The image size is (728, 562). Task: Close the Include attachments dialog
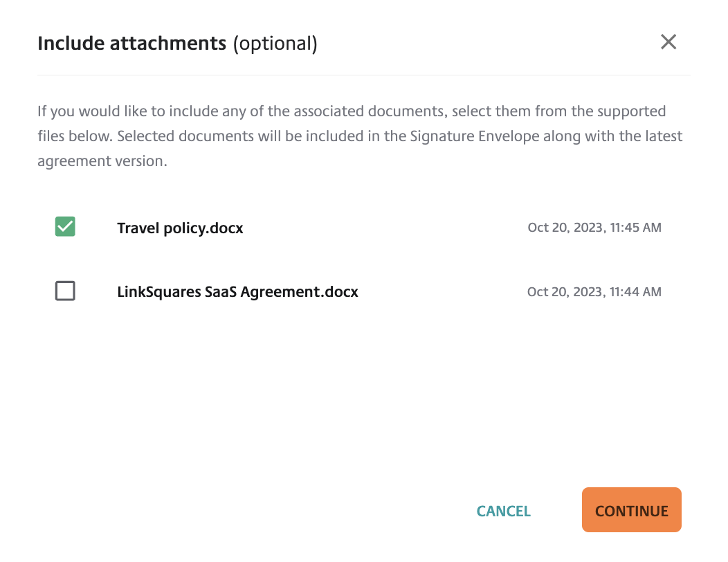pos(668,42)
